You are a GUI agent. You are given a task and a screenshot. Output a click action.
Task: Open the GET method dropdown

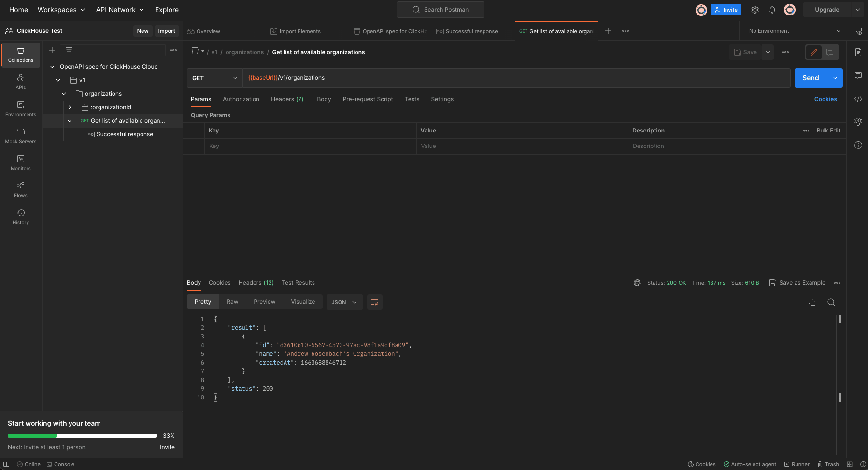click(x=215, y=78)
